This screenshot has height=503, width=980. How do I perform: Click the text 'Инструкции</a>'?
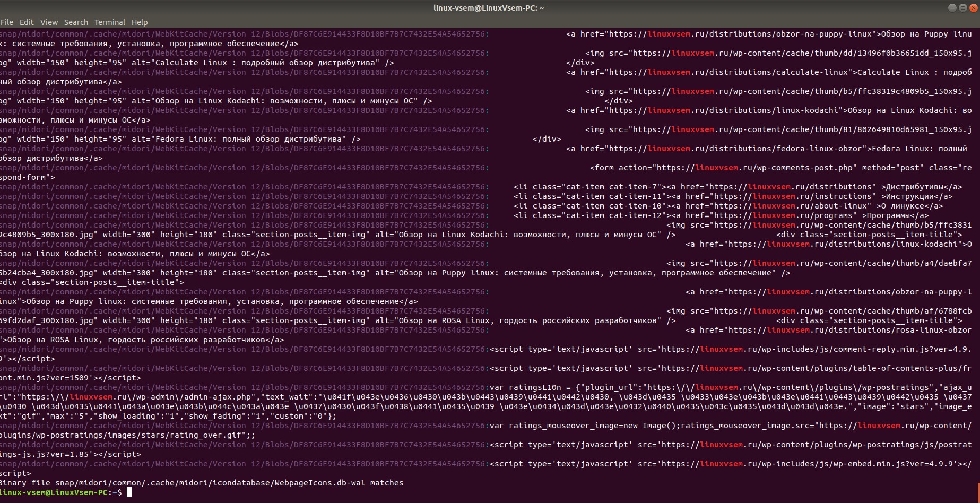[x=919, y=196]
